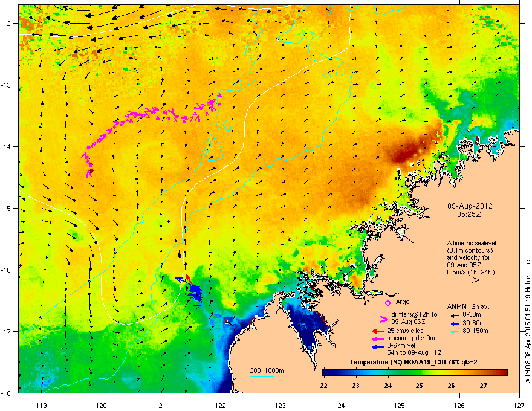This screenshot has height=411, width=532.
Task: Click the red glide arrow on the map
Action: (189, 279)
